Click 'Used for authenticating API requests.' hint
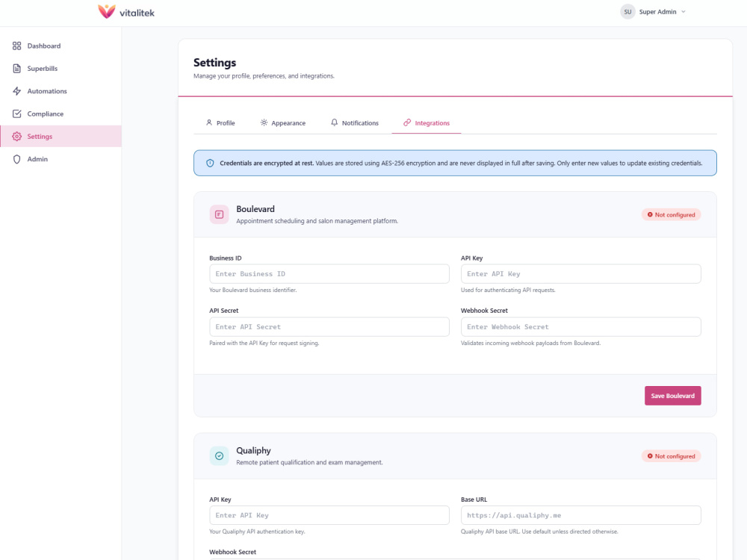The width and height of the screenshot is (747, 560). coord(508,290)
